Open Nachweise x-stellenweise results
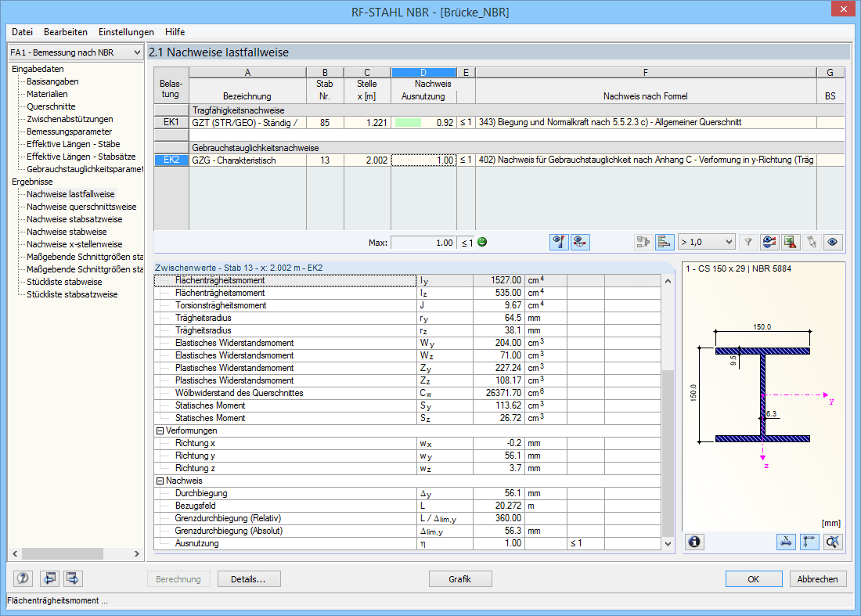This screenshot has height=616, width=861. [74, 244]
